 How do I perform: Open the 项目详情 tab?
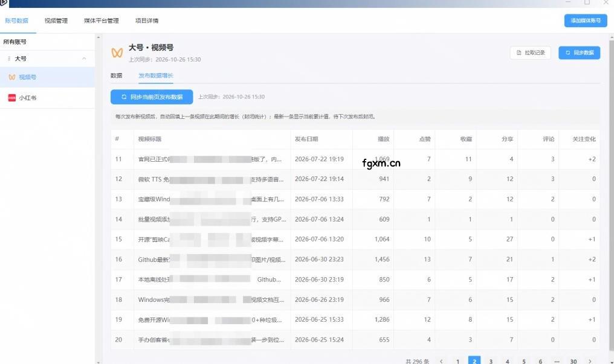(147, 21)
